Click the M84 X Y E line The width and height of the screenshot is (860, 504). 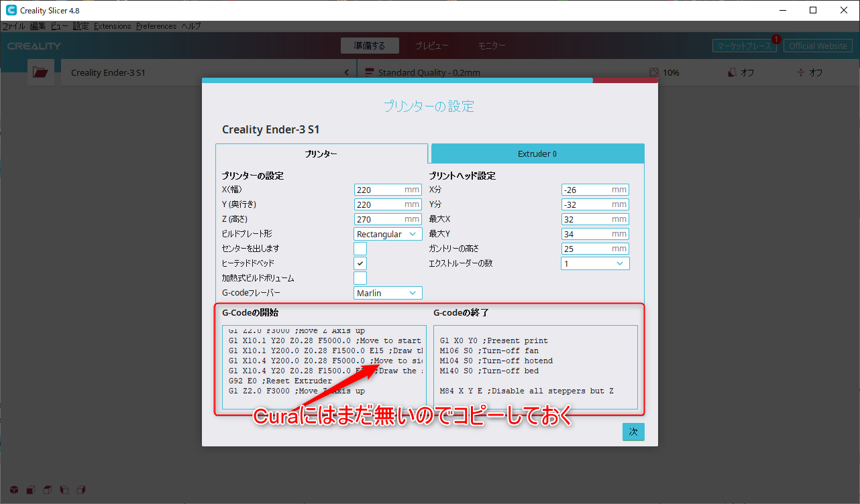coord(527,391)
